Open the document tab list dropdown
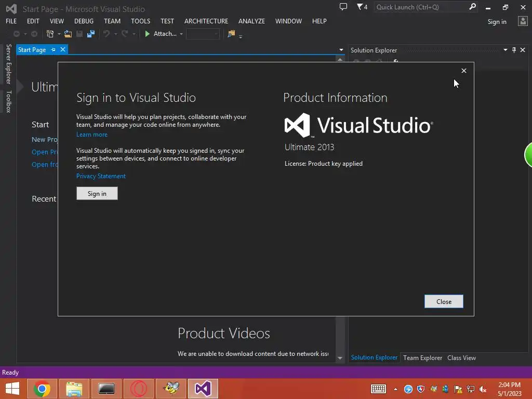The width and height of the screenshot is (532, 399). pyautogui.click(x=341, y=50)
